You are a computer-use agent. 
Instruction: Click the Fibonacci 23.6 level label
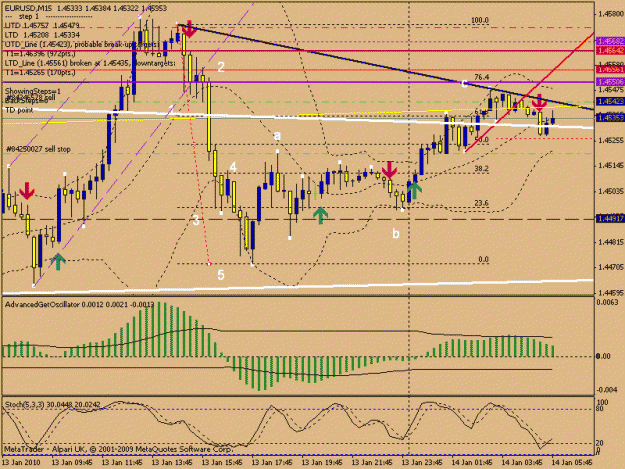[481, 203]
